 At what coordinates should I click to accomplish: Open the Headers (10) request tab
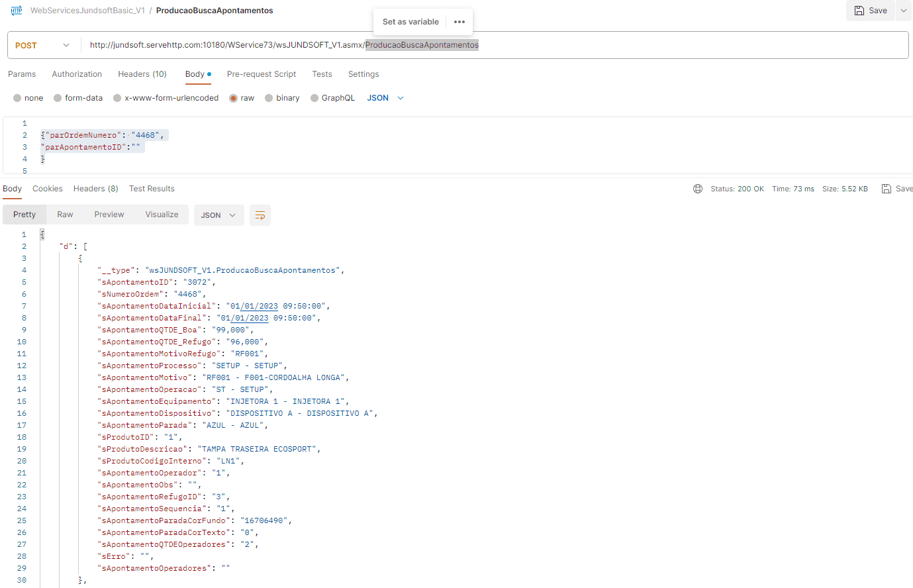(142, 74)
